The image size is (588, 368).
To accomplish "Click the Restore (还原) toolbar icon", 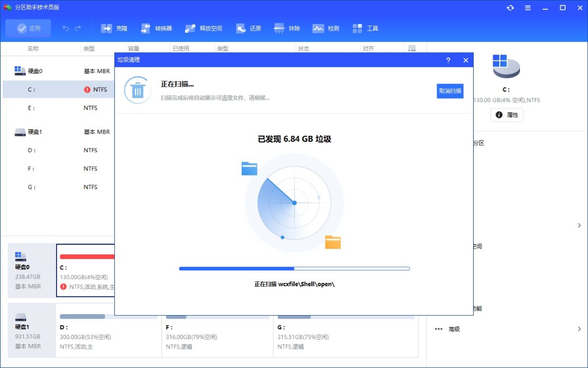I will click(x=248, y=28).
